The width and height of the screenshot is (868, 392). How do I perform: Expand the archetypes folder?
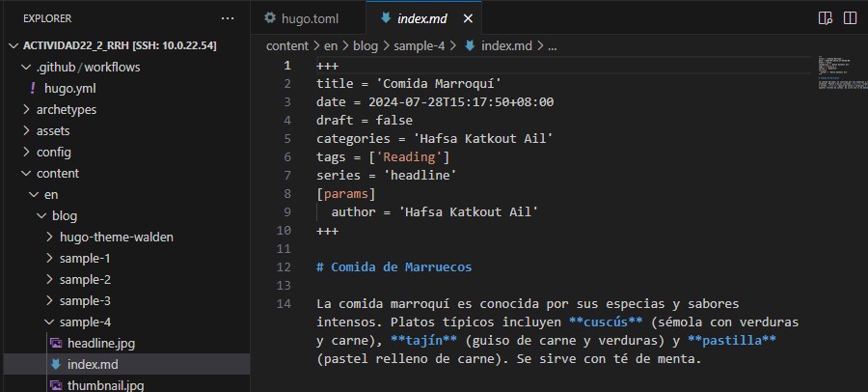point(66,109)
